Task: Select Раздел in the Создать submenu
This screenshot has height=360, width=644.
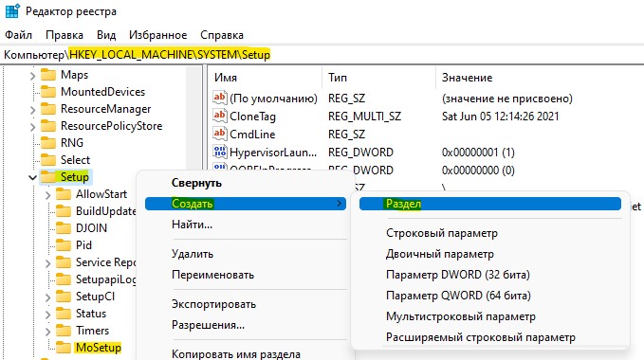Action: 490,204
